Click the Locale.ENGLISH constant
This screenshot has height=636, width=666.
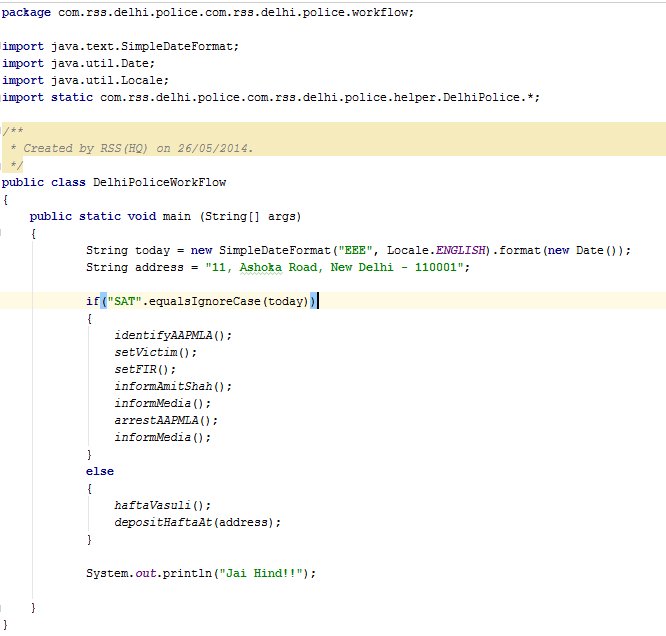[x=436, y=250]
